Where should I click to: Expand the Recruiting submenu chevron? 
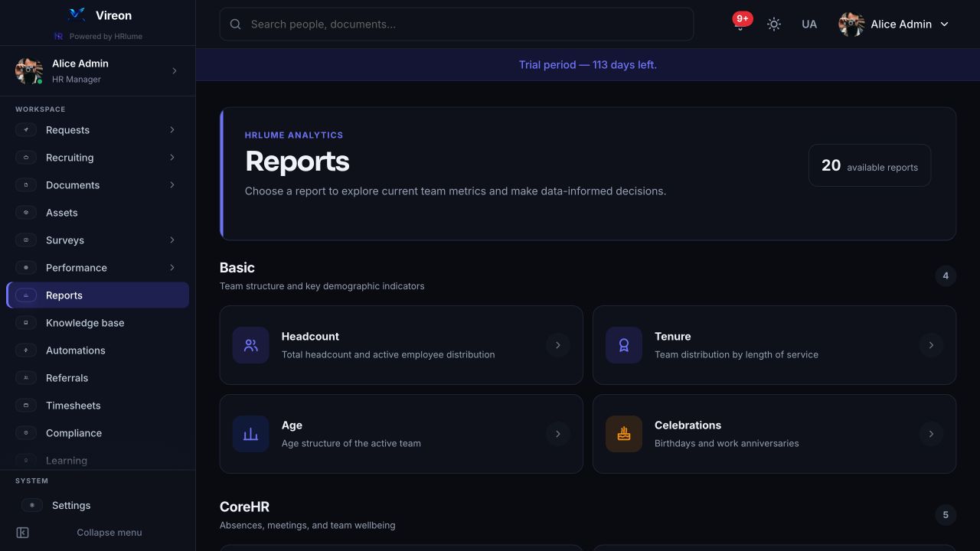[x=172, y=158]
